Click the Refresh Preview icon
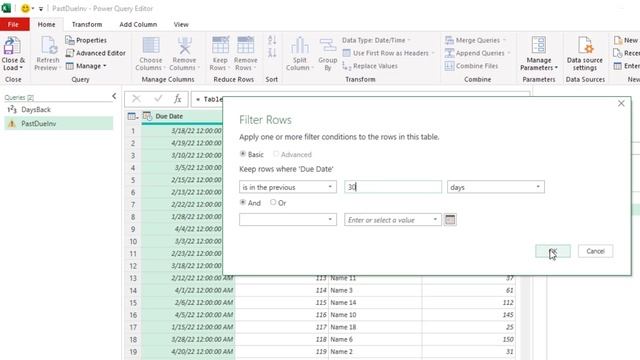 point(48,46)
